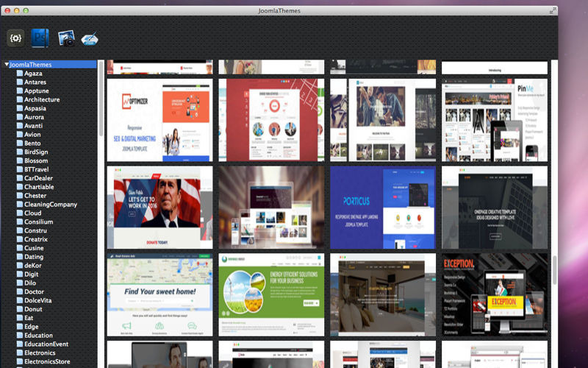Viewport: 588px width, 368px height.
Task: Open the red activities template thumbnail
Action: click(271, 120)
